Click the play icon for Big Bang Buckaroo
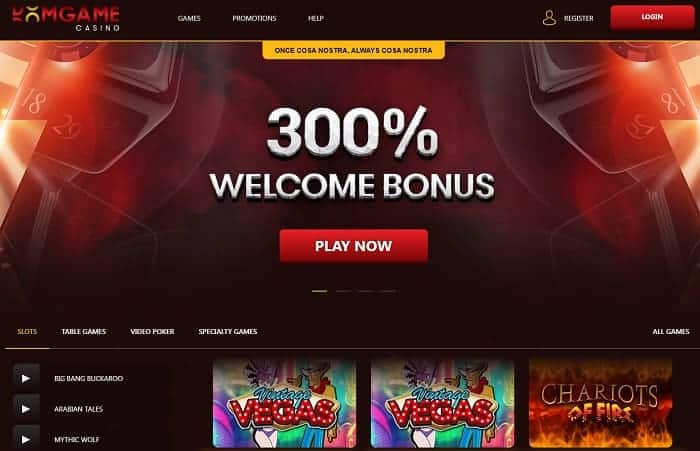The image size is (700, 451). (x=26, y=378)
